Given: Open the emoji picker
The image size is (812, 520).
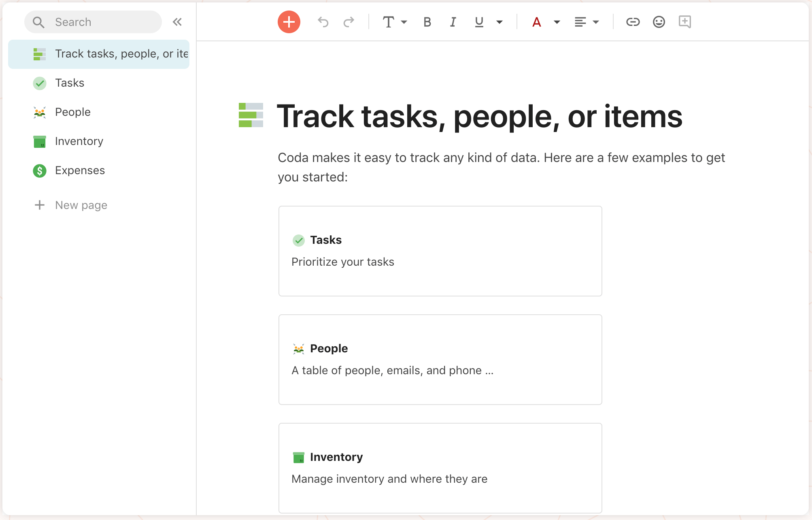Looking at the screenshot, I should [659, 22].
